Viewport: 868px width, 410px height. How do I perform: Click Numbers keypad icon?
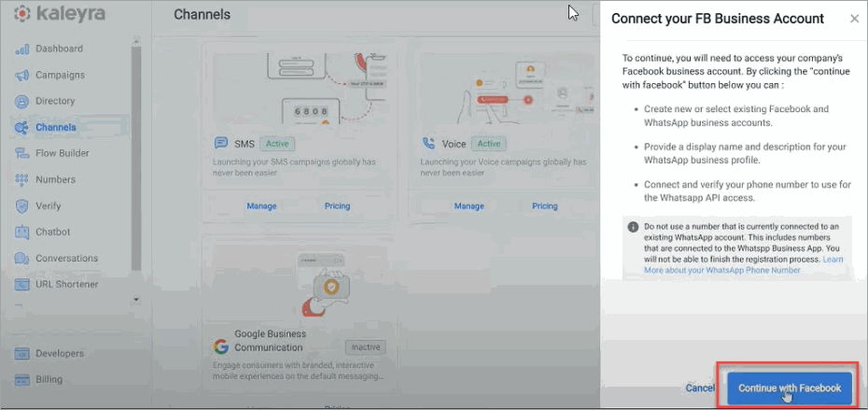[21, 180]
